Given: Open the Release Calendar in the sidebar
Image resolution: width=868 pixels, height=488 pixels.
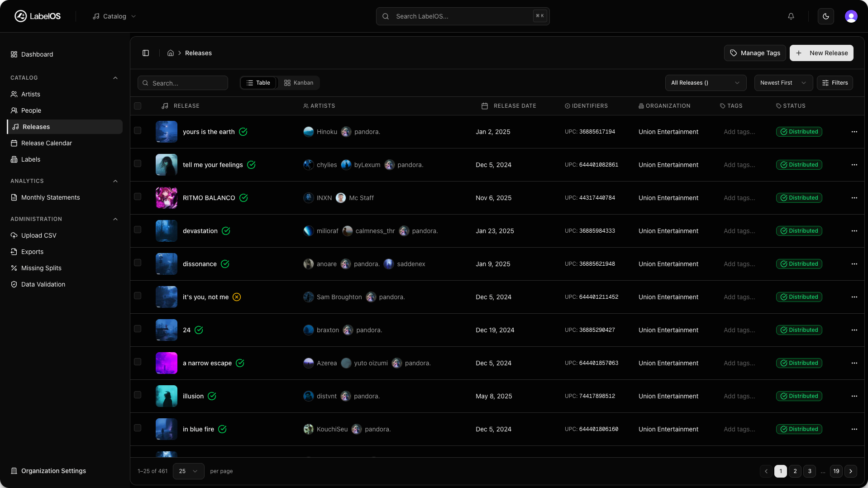Looking at the screenshot, I should coord(47,143).
